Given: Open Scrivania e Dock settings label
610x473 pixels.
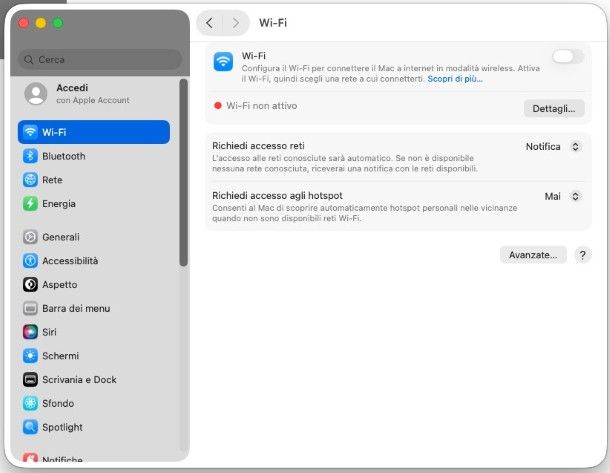Looking at the screenshot, I should [79, 379].
